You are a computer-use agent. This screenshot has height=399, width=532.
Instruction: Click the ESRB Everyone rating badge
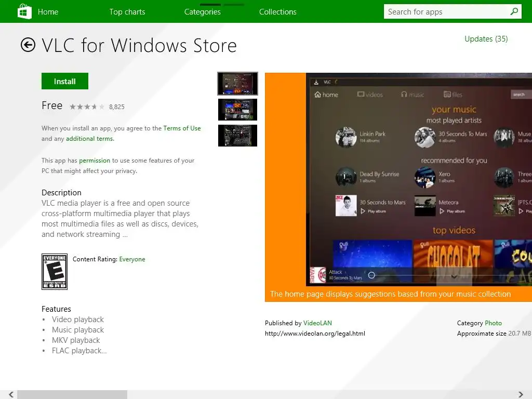(54, 271)
